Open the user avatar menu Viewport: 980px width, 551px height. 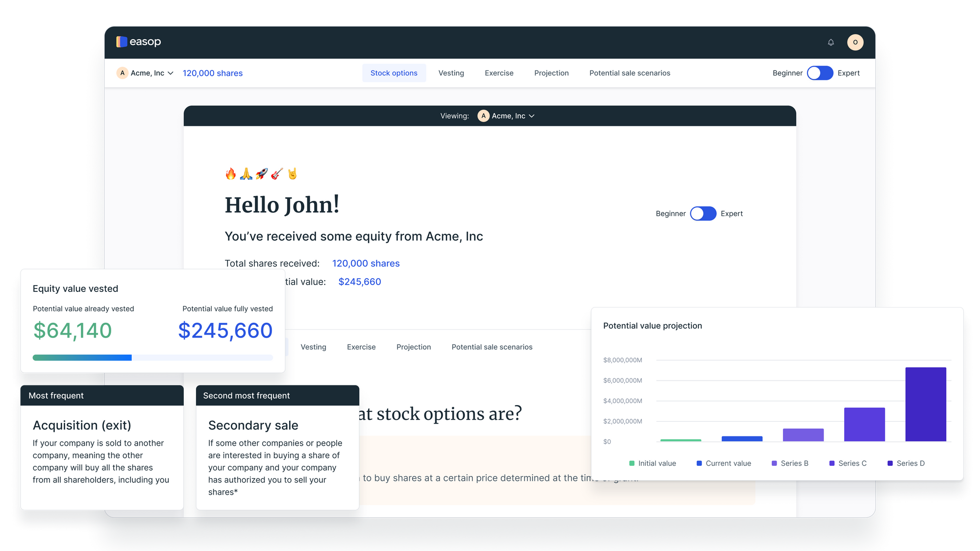[855, 43]
